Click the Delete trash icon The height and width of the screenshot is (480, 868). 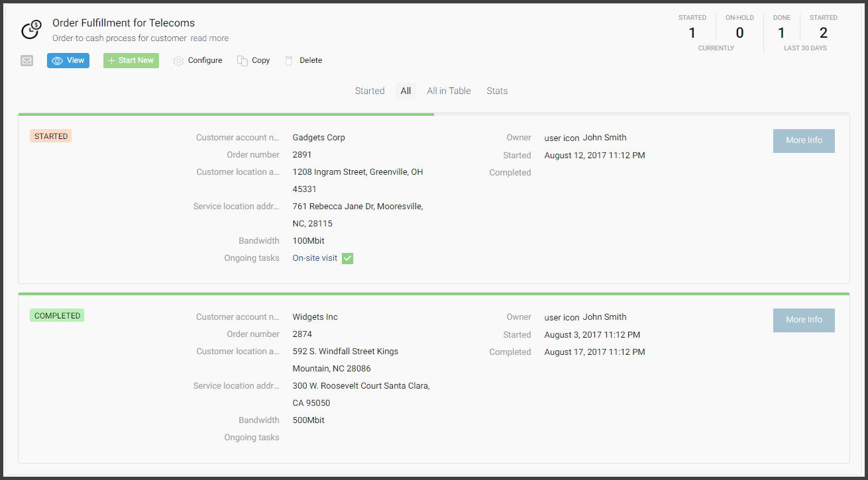[x=288, y=60]
